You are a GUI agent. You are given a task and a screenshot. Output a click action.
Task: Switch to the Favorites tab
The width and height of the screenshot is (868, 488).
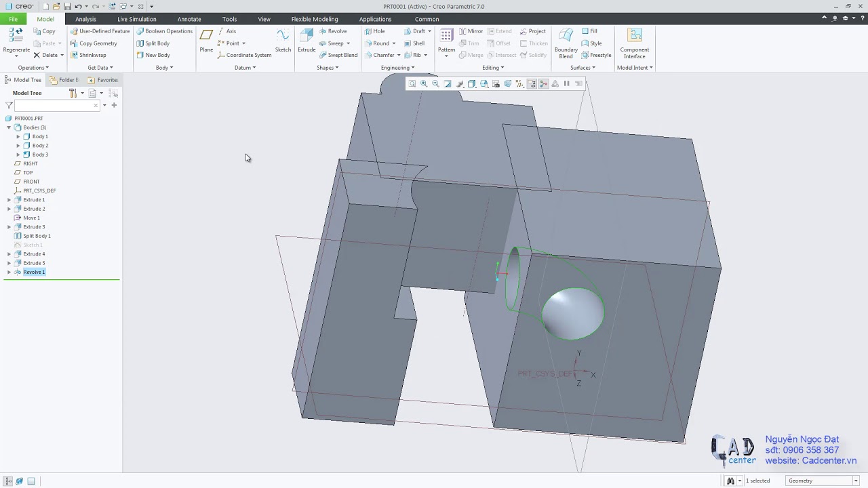[102, 80]
